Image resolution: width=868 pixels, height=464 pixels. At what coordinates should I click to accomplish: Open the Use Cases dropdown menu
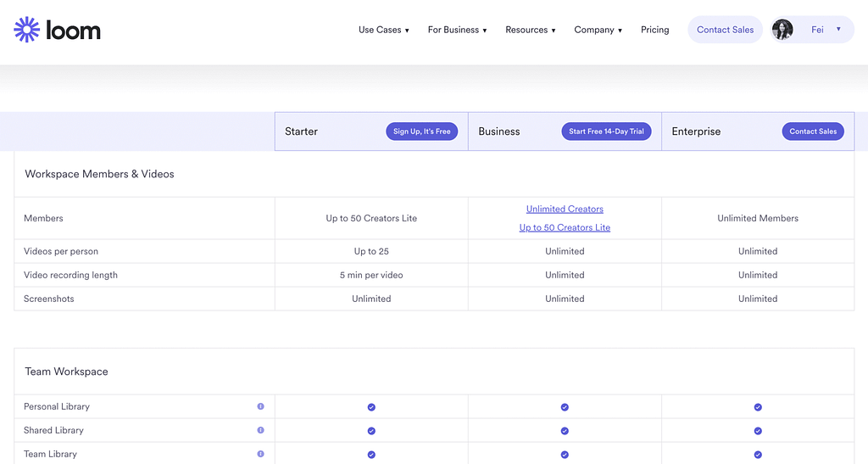(383, 30)
